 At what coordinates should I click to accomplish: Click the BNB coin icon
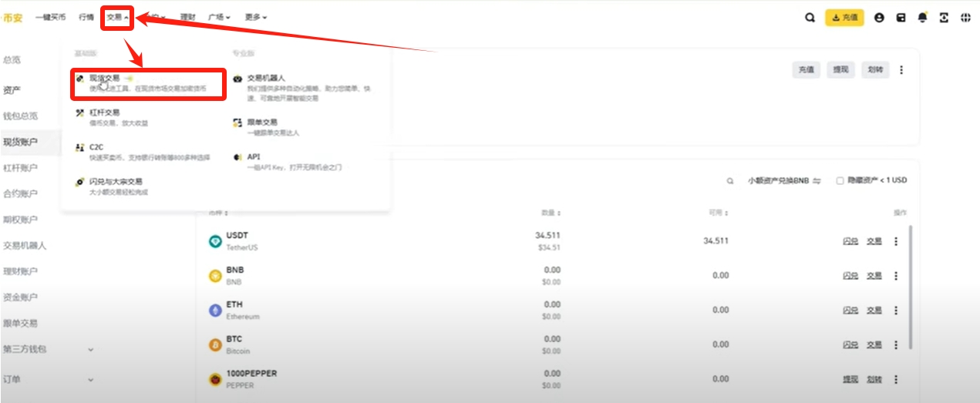click(215, 276)
